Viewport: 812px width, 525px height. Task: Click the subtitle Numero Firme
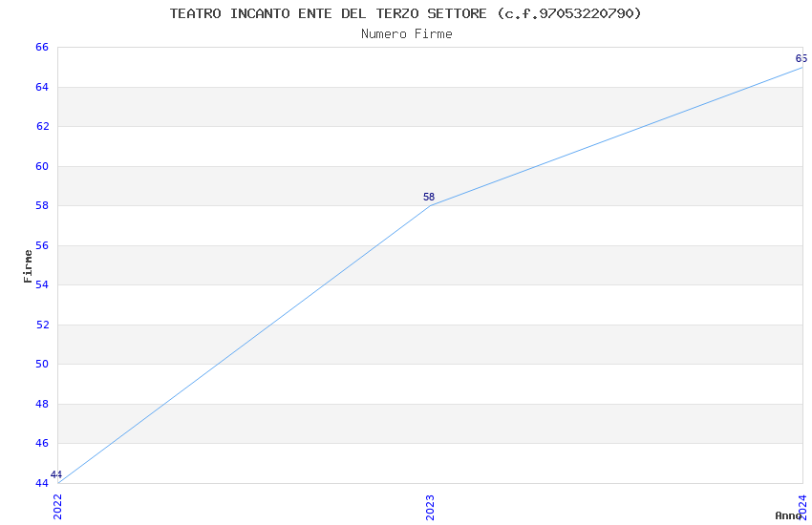coord(407,34)
